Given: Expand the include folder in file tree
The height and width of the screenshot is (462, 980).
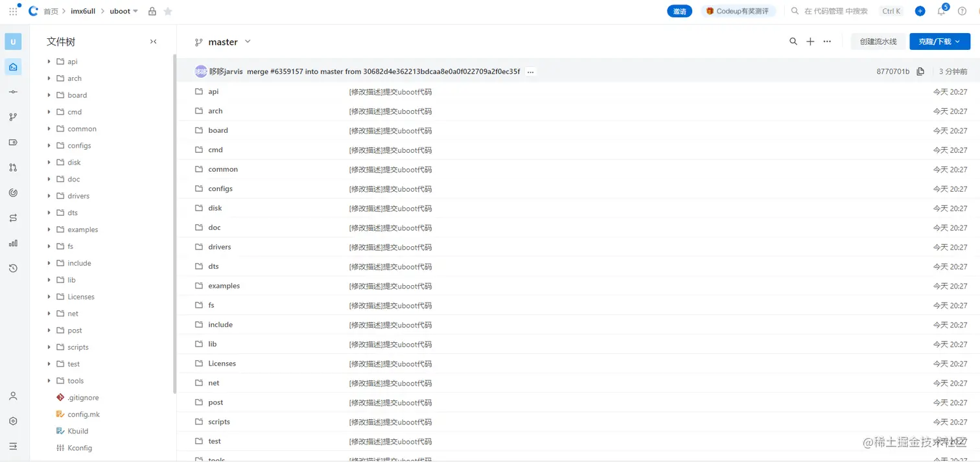Looking at the screenshot, I should click(49, 263).
